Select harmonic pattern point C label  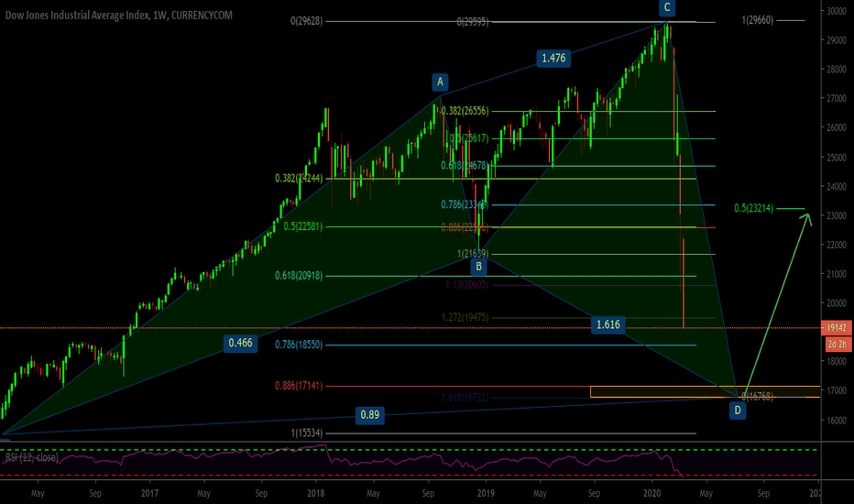point(667,7)
